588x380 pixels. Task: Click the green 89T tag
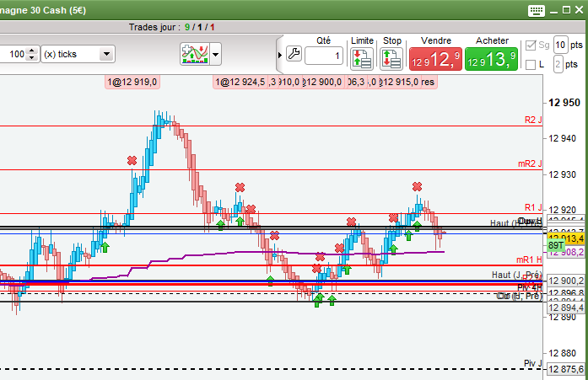click(556, 245)
